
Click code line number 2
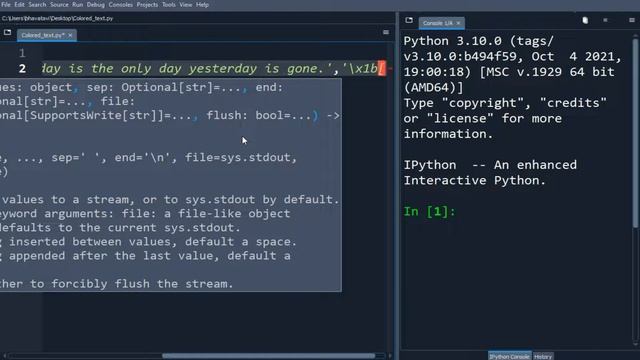[x=22, y=69]
